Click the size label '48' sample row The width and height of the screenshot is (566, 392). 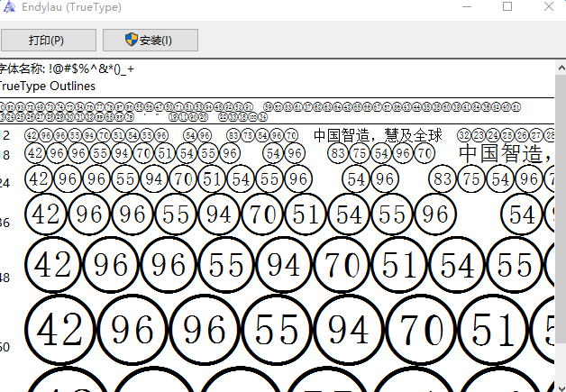pos(277,265)
